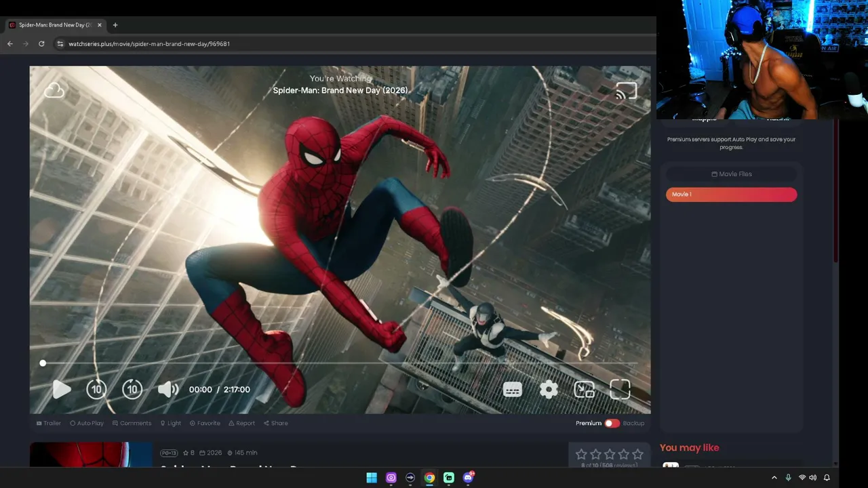Viewport: 868px width, 488px height.
Task: Click the microphone tray icon
Action: (788, 478)
